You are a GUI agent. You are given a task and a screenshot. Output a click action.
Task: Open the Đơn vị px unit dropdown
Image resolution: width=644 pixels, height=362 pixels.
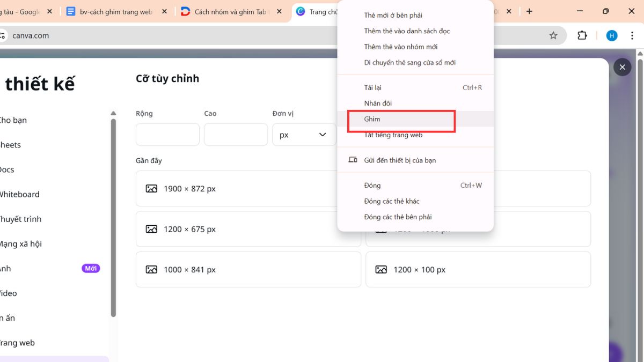click(304, 135)
